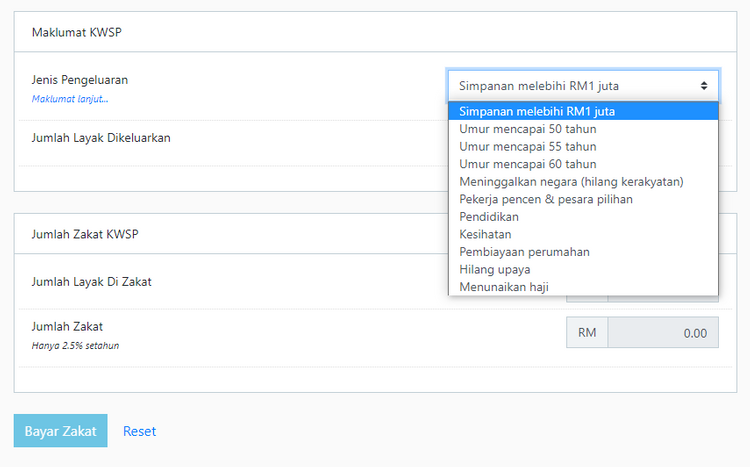Pick 'Umur mencapai 60 tahun' from list
The image size is (750, 467).
pos(583,164)
